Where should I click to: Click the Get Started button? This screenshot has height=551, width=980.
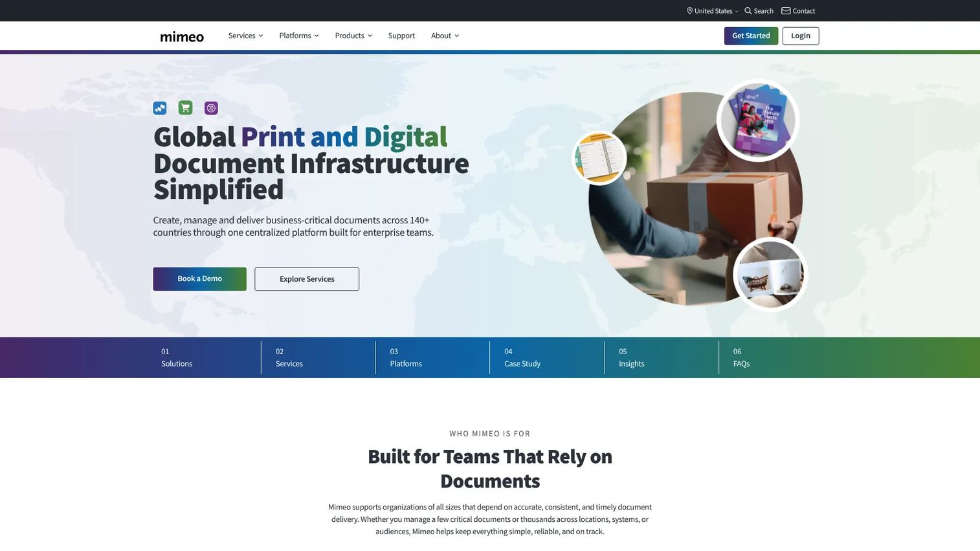click(x=751, y=36)
